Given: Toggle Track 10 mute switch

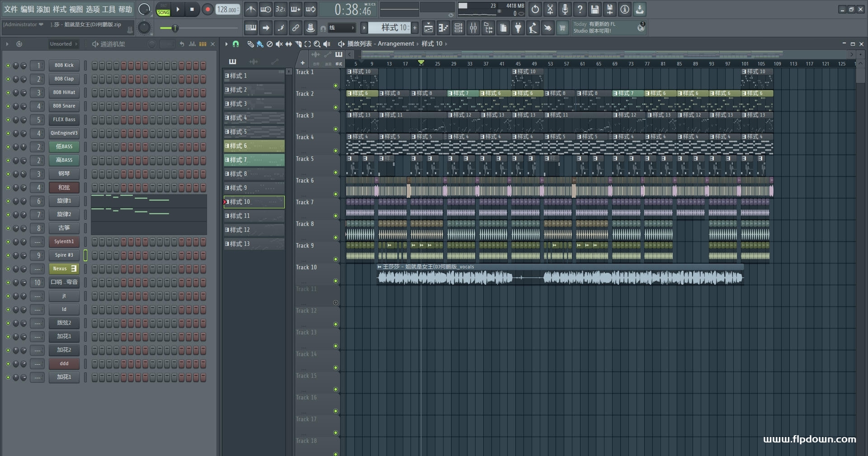Looking at the screenshot, I should point(335,281).
